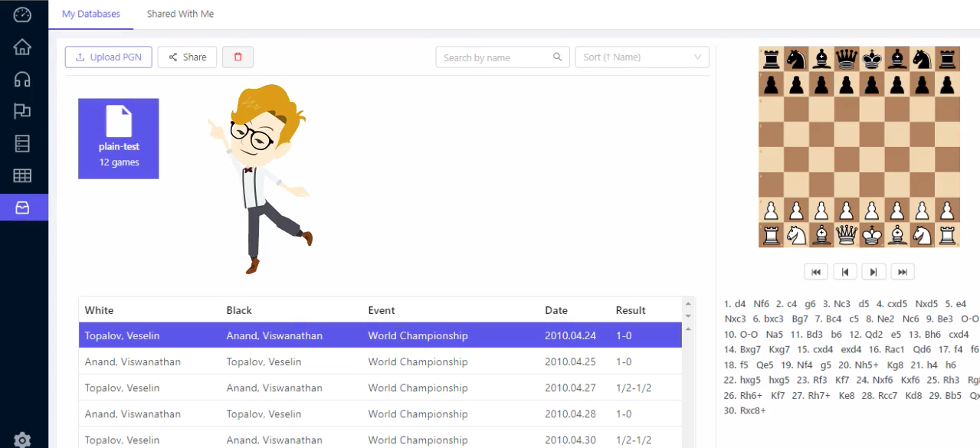Image resolution: width=980 pixels, height=448 pixels.
Task: Click the headphones icon in sidebar
Action: pos(22,79)
